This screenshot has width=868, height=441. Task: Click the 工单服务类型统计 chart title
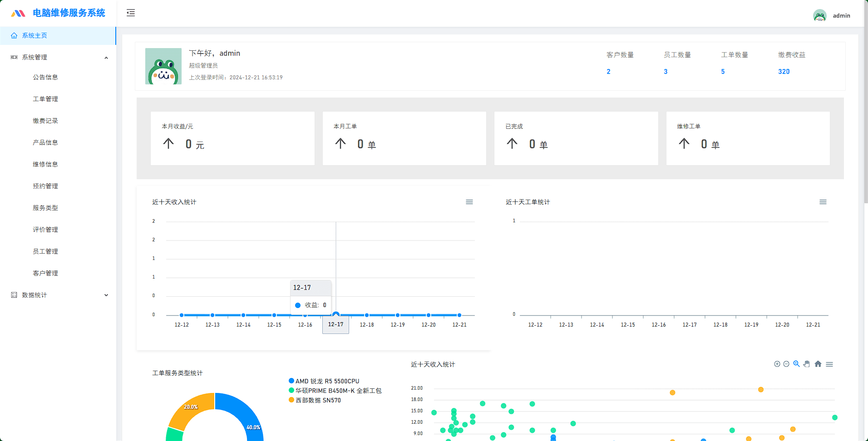(178, 373)
